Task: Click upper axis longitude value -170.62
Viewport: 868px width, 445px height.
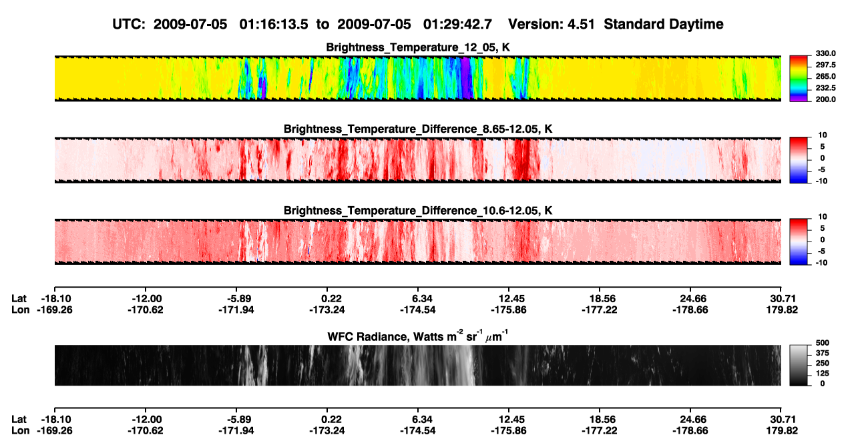Action: coord(145,310)
